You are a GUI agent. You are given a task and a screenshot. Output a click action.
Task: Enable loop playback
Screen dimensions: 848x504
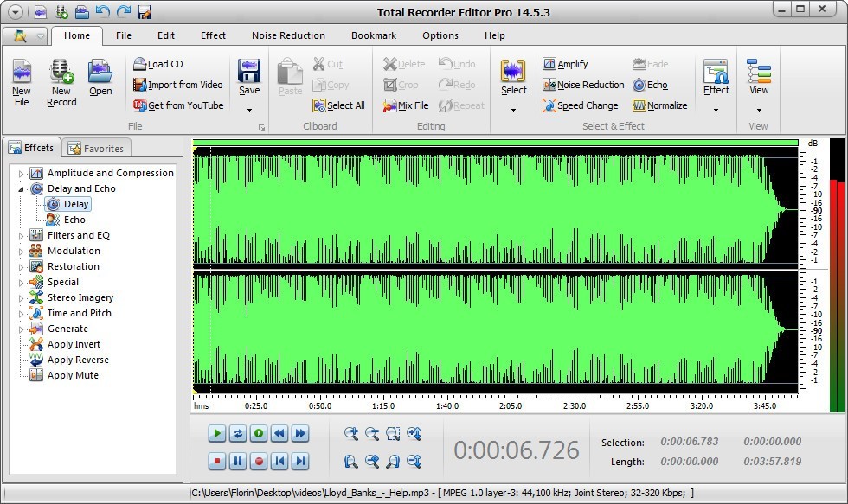(238, 434)
